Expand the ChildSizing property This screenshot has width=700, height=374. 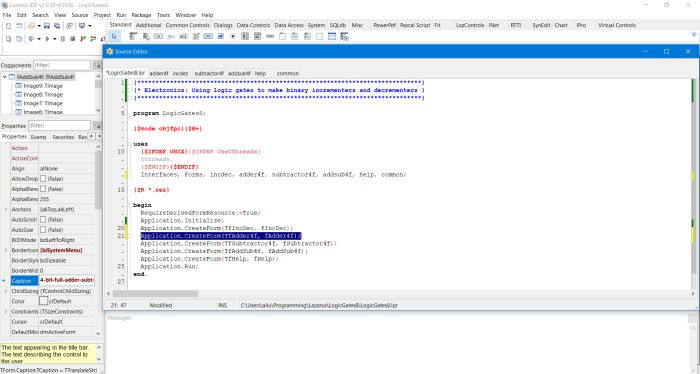click(5, 291)
